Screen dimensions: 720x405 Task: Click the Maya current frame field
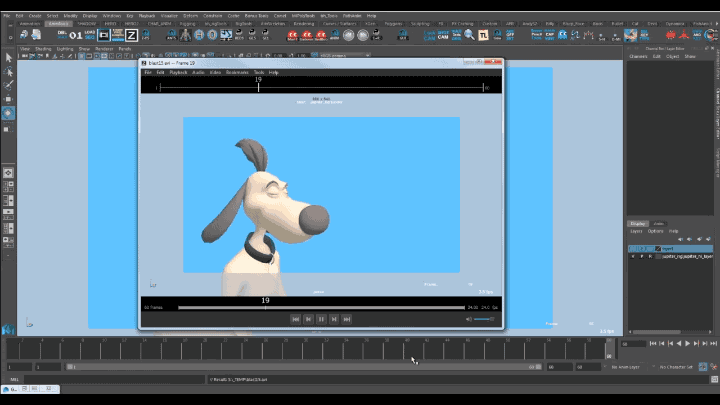pyautogui.click(x=633, y=344)
